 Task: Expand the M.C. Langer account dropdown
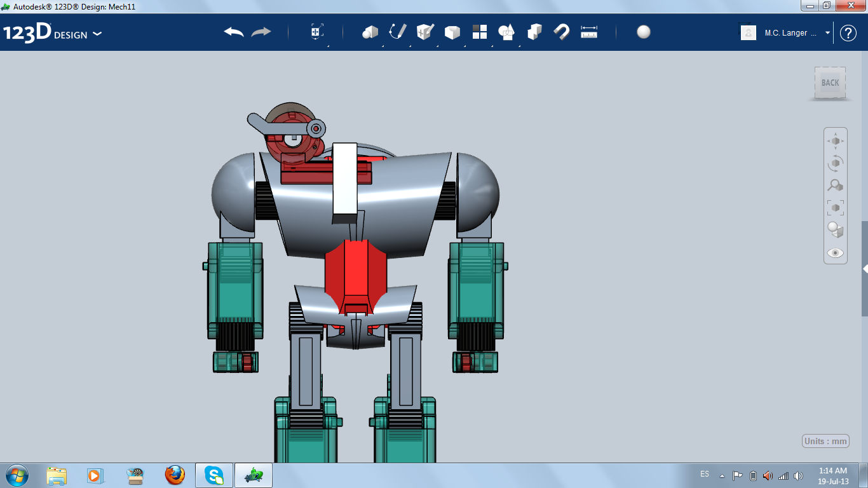coord(827,33)
